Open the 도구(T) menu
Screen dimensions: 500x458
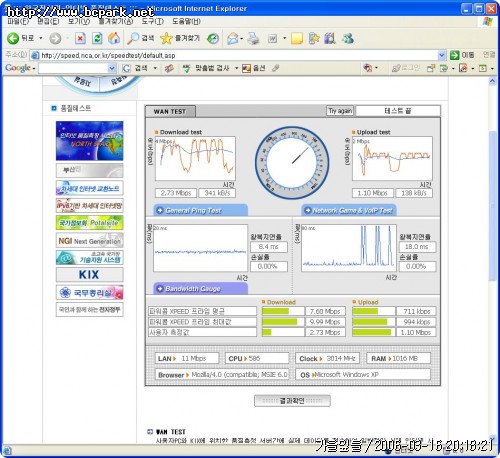[152, 21]
